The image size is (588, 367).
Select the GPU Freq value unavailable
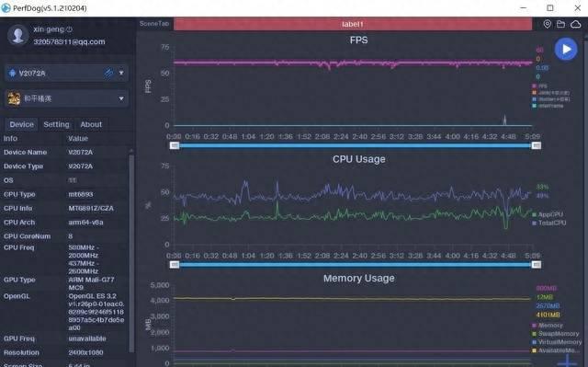(87, 338)
